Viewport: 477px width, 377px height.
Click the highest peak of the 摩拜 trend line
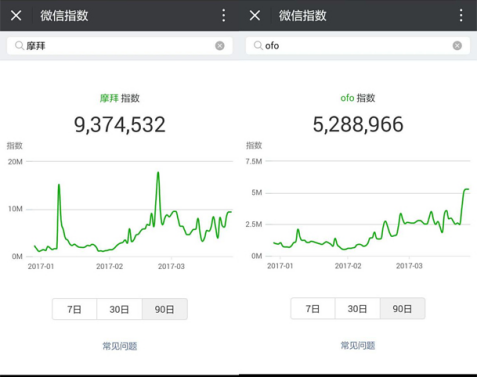pyautogui.click(x=158, y=173)
